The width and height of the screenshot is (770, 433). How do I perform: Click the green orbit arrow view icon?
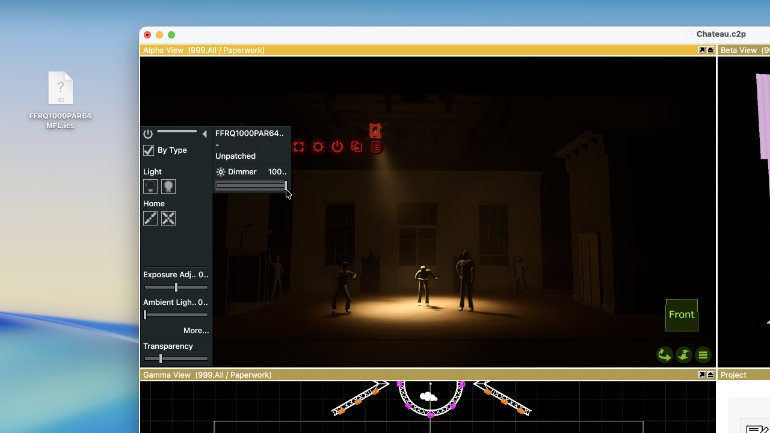tap(664, 354)
